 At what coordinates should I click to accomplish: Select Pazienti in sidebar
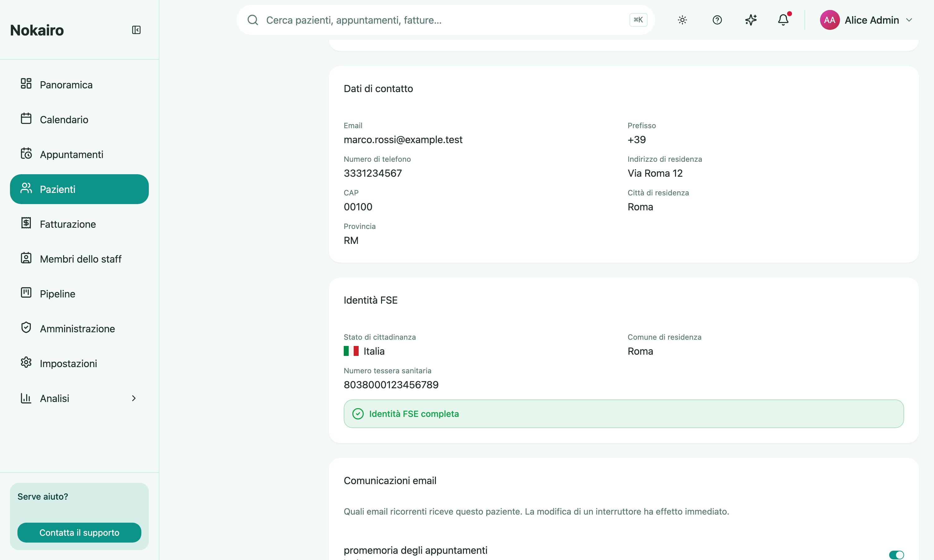[x=79, y=189]
